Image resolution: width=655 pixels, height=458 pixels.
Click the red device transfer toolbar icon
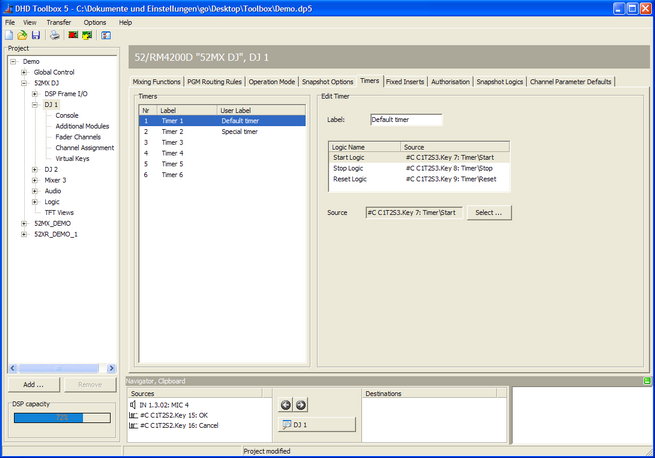pyautogui.click(x=73, y=35)
